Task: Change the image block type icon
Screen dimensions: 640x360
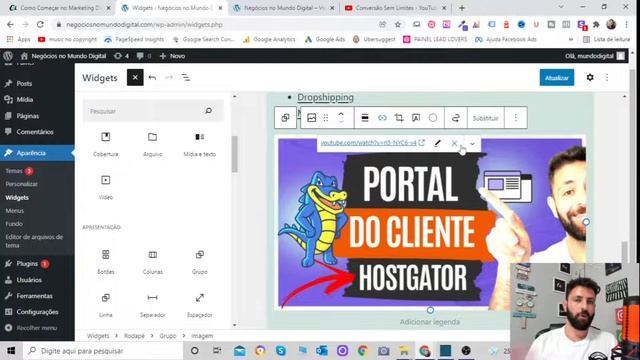Action: tap(311, 118)
